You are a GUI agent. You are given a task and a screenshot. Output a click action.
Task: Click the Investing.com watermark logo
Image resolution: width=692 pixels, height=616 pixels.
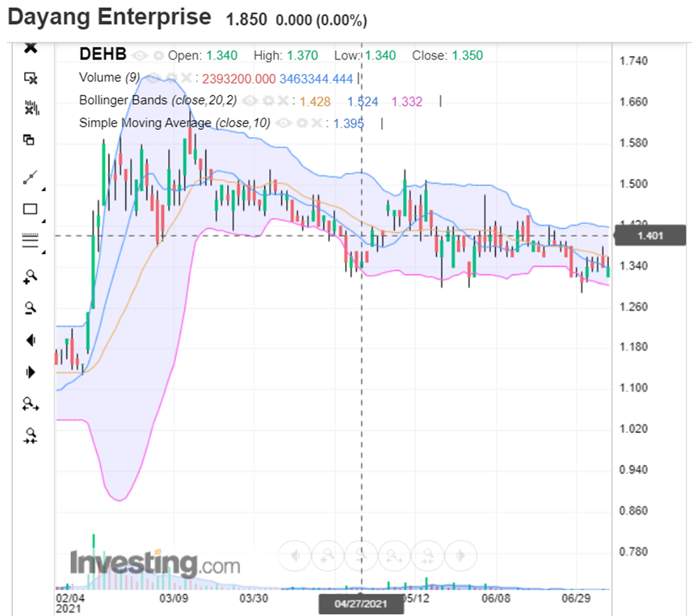(154, 563)
